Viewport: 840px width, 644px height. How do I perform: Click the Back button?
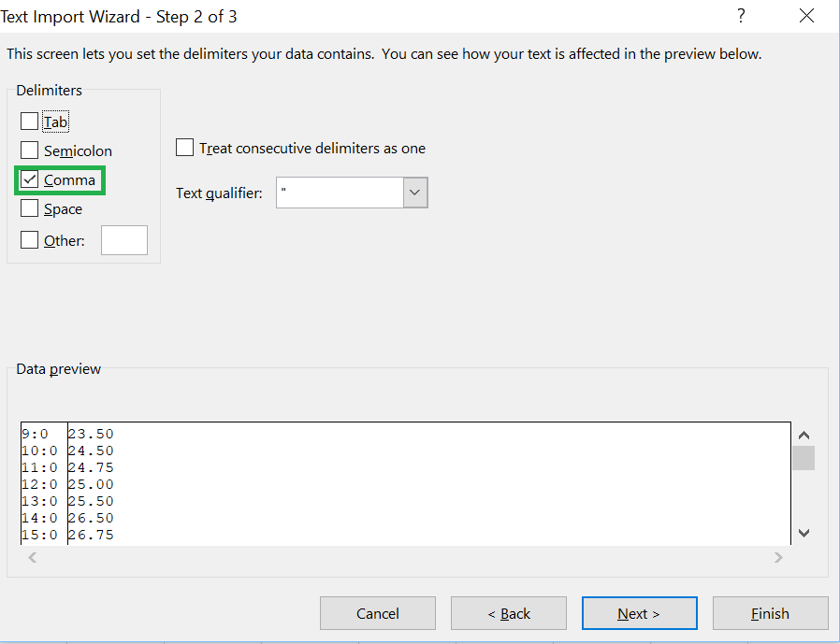tap(508, 613)
